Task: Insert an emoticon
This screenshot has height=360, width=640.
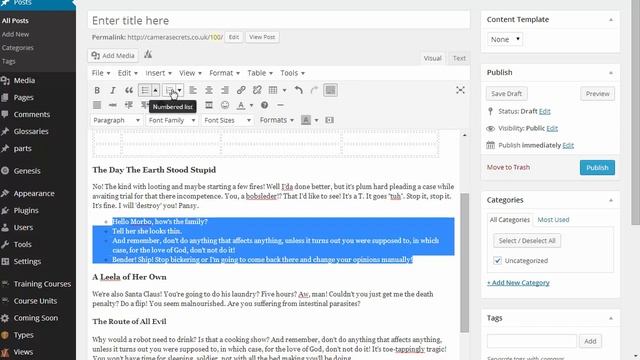Action: (225, 105)
